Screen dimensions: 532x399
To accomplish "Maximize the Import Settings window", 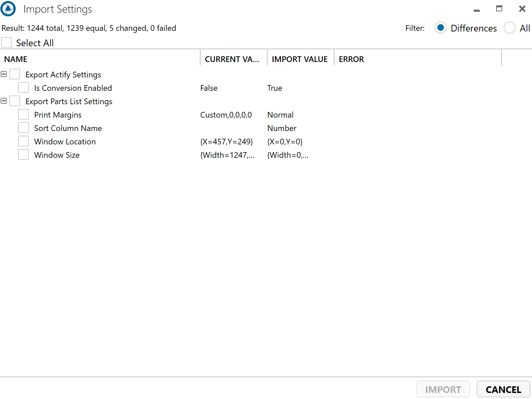I will point(499,9).
